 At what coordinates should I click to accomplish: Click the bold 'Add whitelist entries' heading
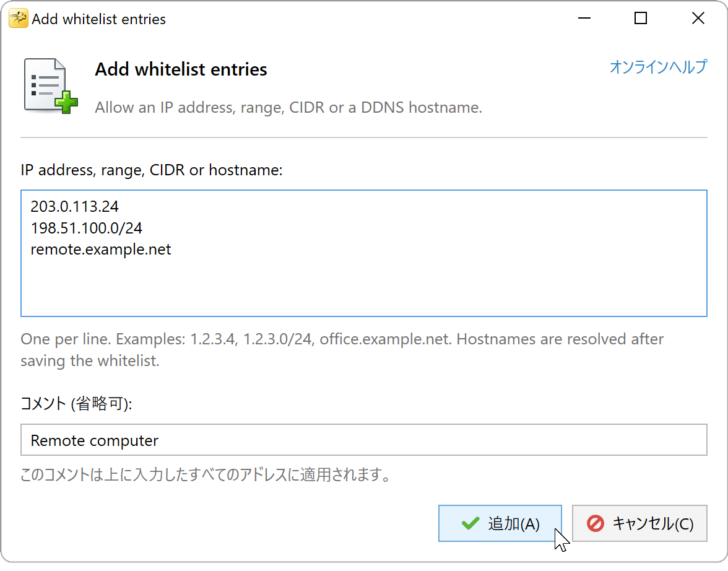click(x=181, y=69)
